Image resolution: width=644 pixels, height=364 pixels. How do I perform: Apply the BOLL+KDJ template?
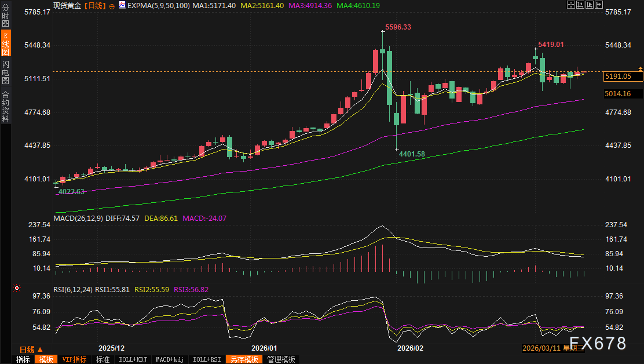point(133,359)
